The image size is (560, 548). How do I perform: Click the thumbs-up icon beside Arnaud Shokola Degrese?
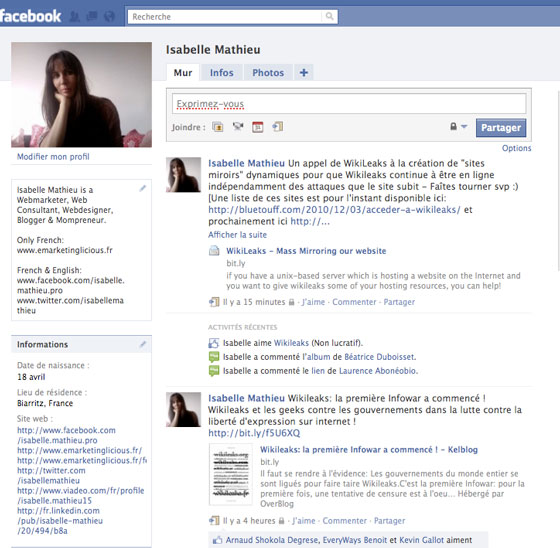coord(217,540)
